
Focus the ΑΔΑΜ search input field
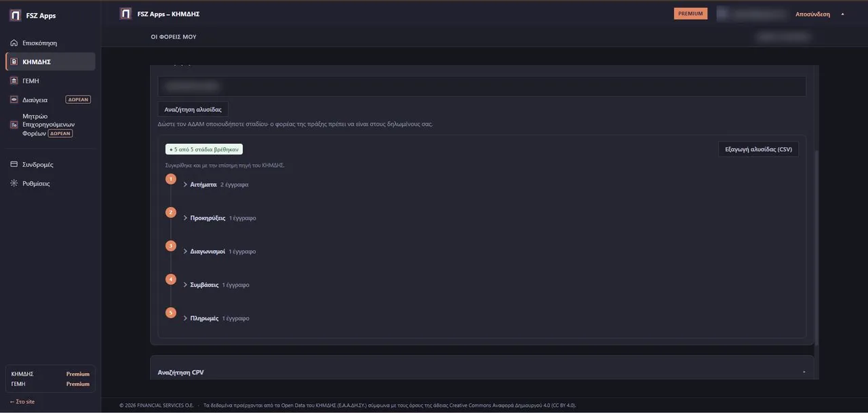[x=481, y=86]
